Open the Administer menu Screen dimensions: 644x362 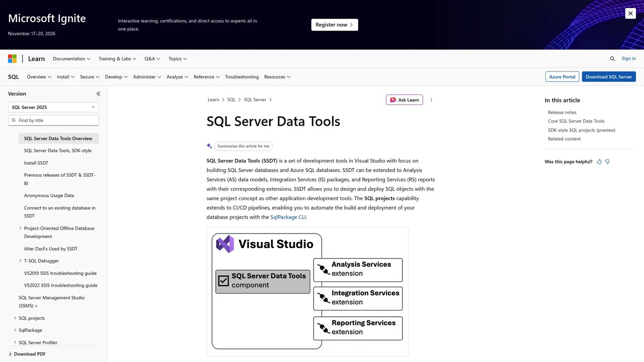[x=147, y=77]
